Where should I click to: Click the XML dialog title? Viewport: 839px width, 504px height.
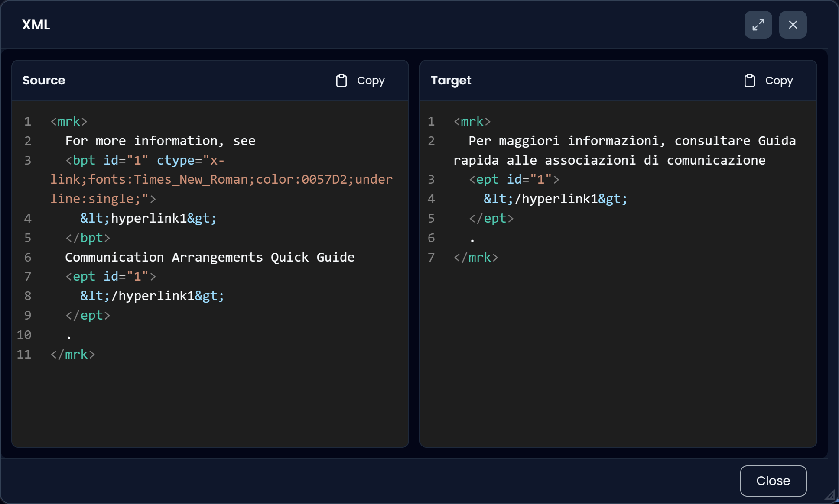(36, 25)
